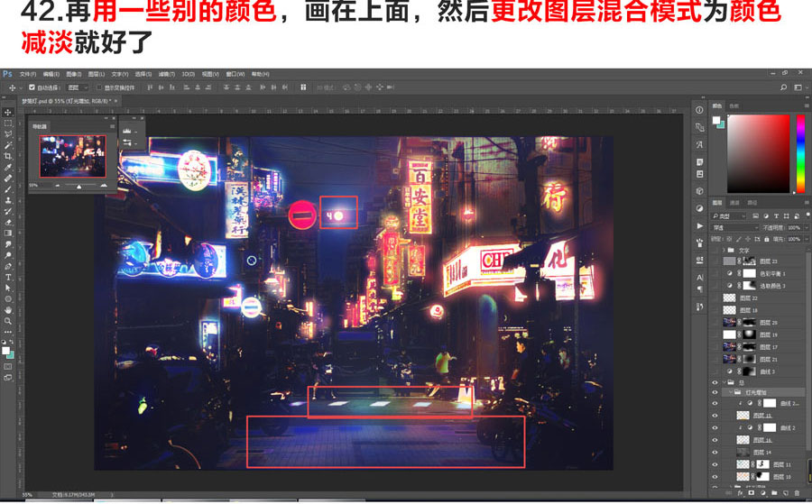812x504 pixels.
Task: Click the search icon in options bar
Action: 783,87
